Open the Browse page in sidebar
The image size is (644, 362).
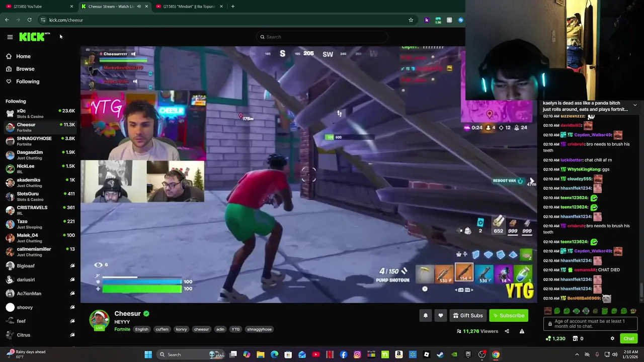click(x=25, y=69)
